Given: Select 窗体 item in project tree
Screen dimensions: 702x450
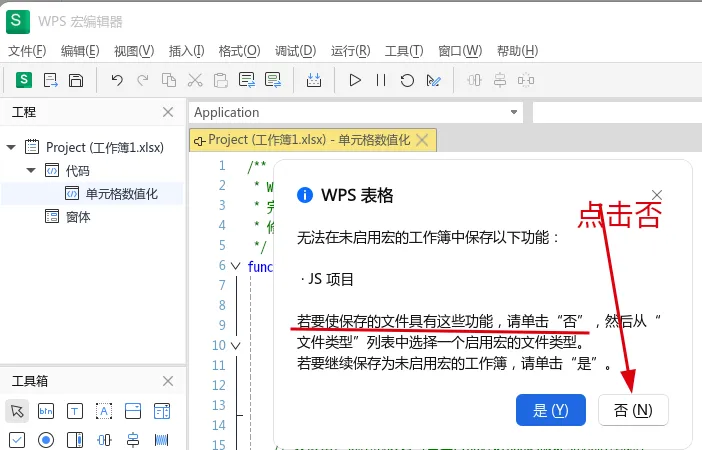Looking at the screenshot, I should (x=78, y=217).
